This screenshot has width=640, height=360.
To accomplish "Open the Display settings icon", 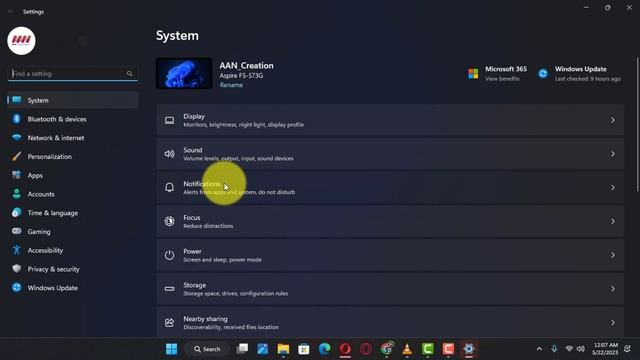I will point(169,120).
